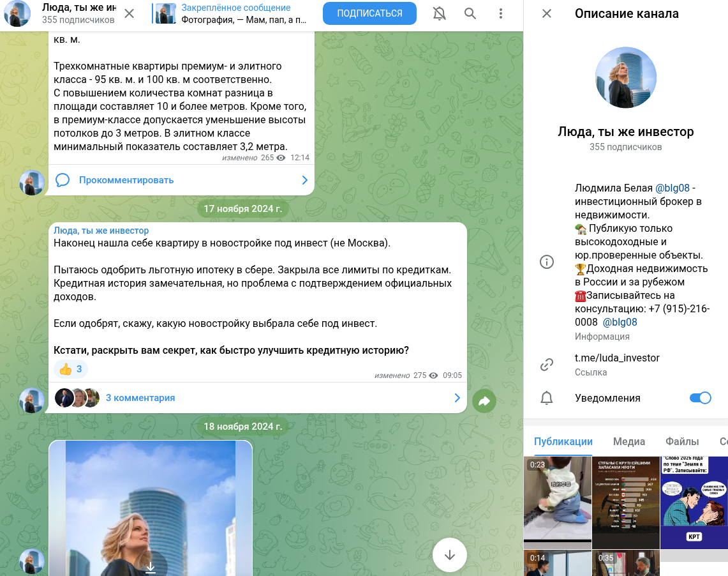Click Прокомментировать to comment on the post
This screenshot has height=576, width=728.
coord(126,180)
